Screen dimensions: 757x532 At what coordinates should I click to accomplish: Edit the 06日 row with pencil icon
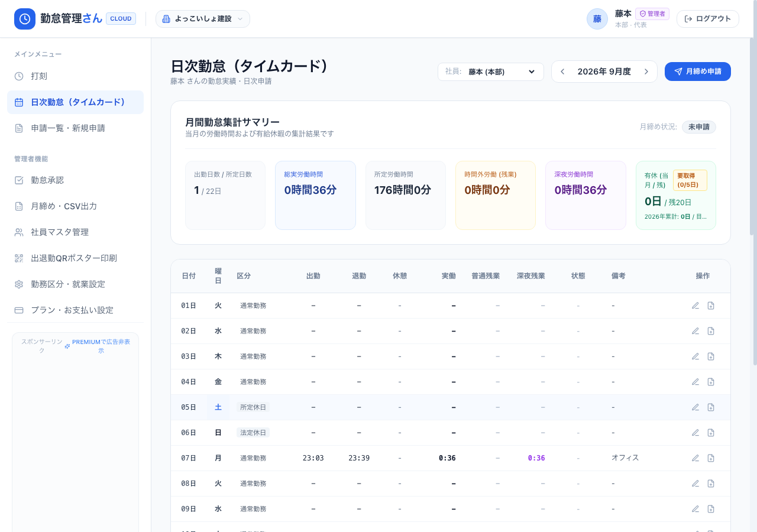click(x=695, y=433)
